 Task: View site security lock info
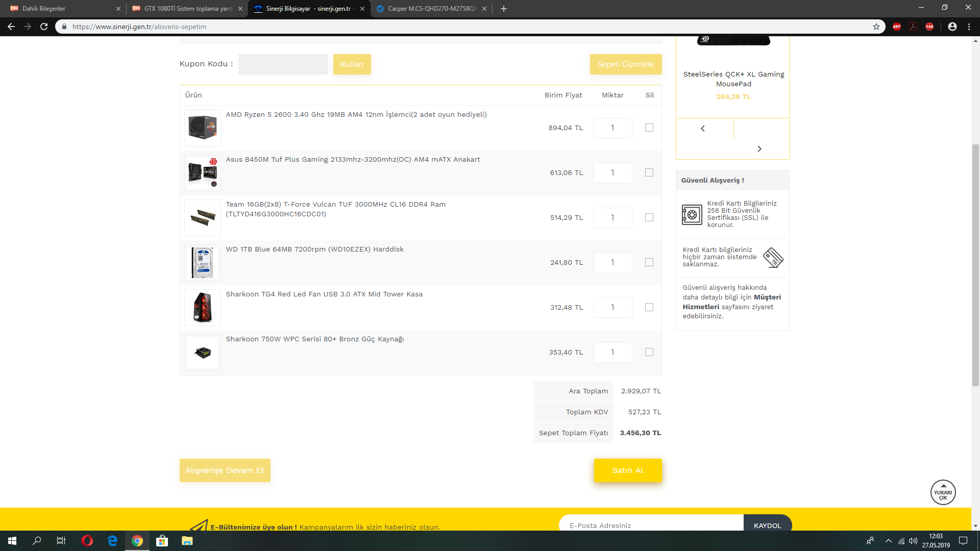tap(64, 27)
